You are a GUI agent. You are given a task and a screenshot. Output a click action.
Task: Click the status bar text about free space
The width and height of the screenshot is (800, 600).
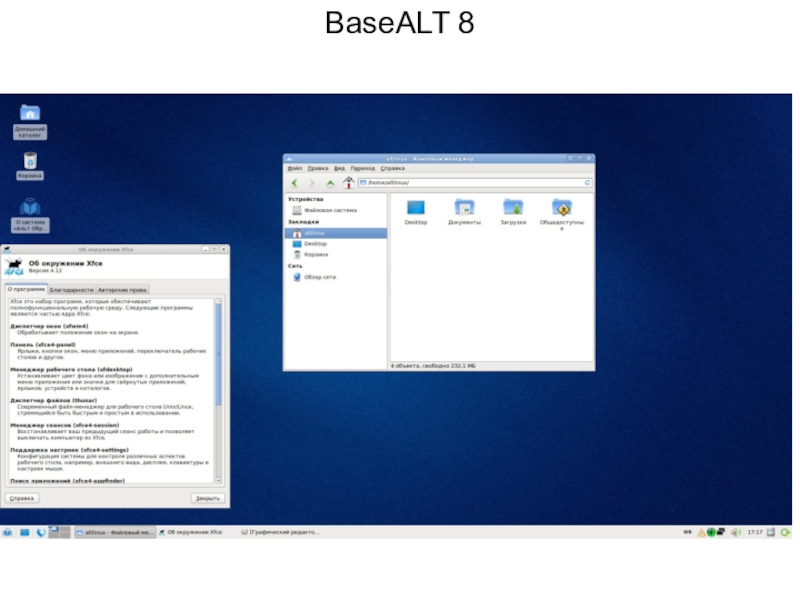433,366
